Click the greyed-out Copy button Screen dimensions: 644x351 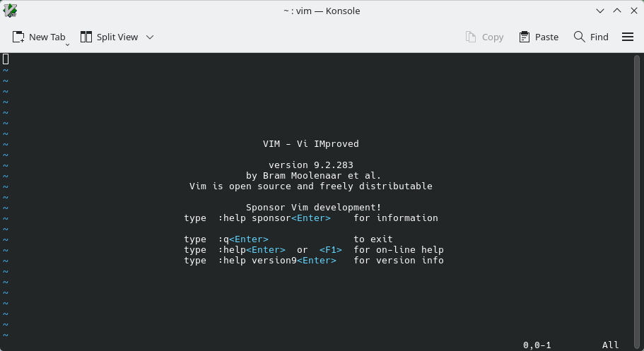(x=484, y=37)
